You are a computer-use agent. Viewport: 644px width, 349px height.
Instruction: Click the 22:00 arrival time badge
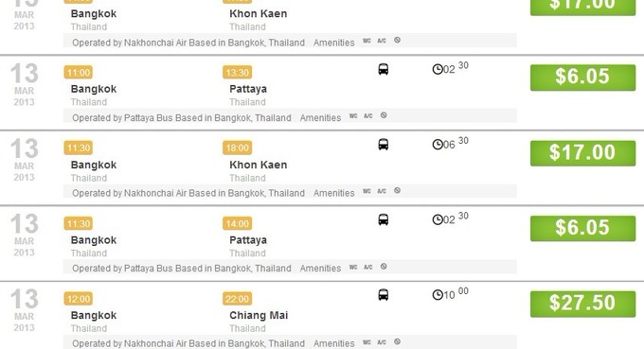point(238,299)
